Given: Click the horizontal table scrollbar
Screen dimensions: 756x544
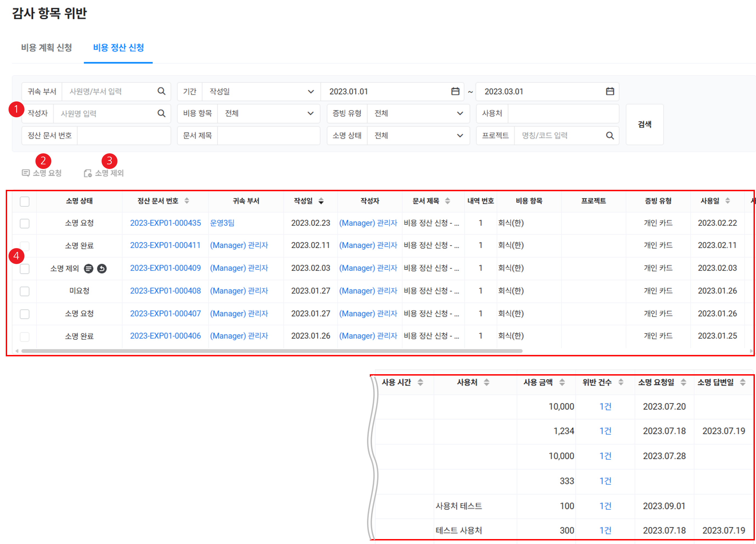Looking at the screenshot, I should click(x=272, y=351).
